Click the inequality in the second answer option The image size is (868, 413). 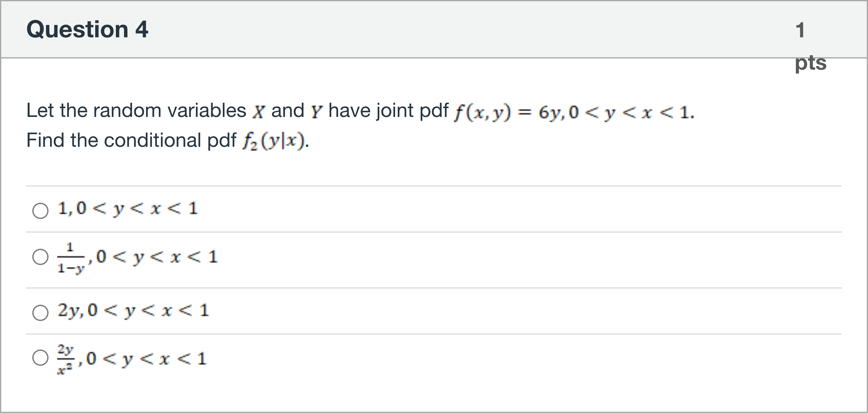tap(157, 257)
